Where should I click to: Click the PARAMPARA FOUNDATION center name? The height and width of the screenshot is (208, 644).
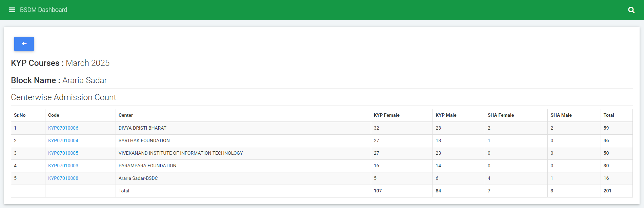(x=147, y=166)
